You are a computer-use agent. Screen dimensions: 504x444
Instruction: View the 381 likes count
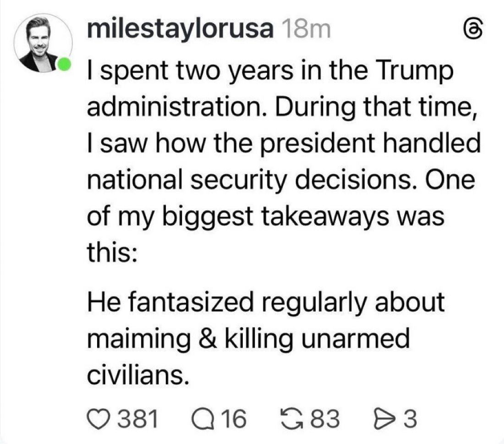pos(137,419)
